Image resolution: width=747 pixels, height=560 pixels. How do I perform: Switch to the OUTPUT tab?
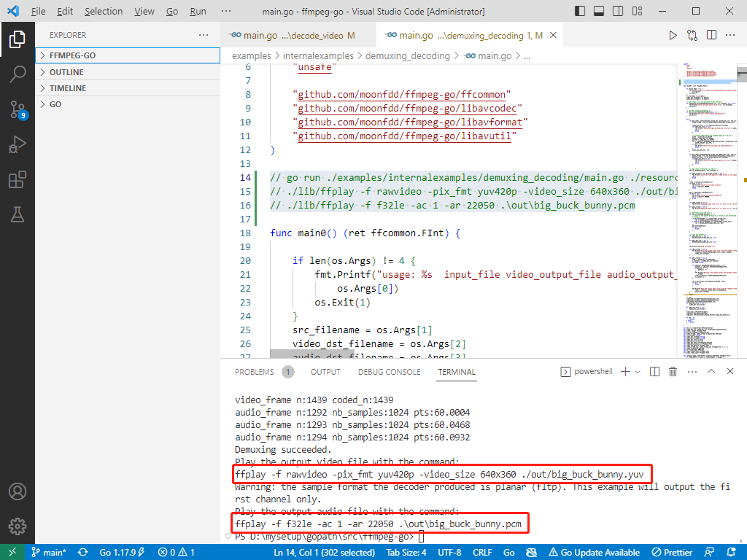tap(325, 371)
